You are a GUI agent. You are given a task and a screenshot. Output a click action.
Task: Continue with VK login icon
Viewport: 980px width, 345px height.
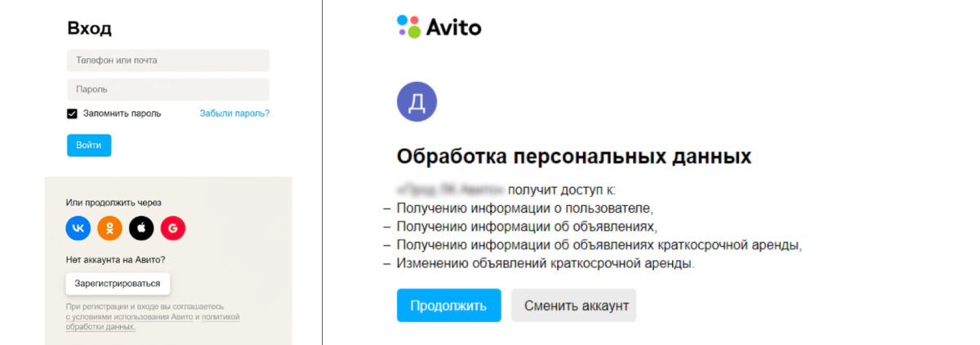[78, 229]
